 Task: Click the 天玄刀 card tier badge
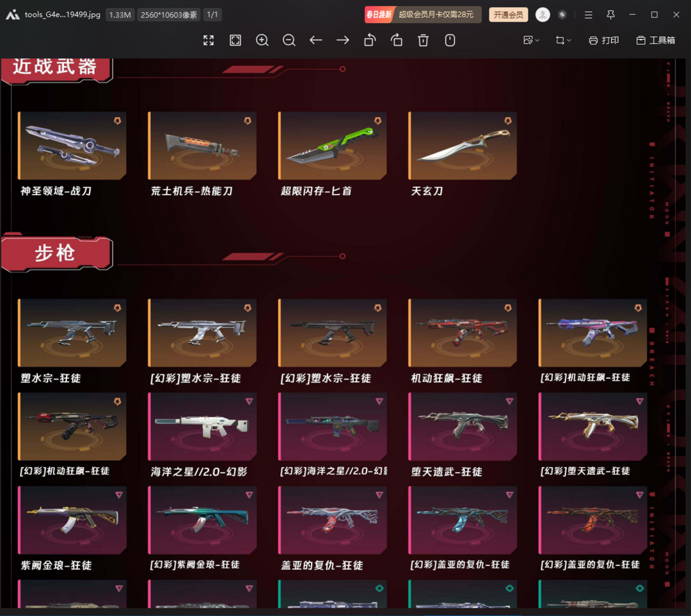(507, 121)
